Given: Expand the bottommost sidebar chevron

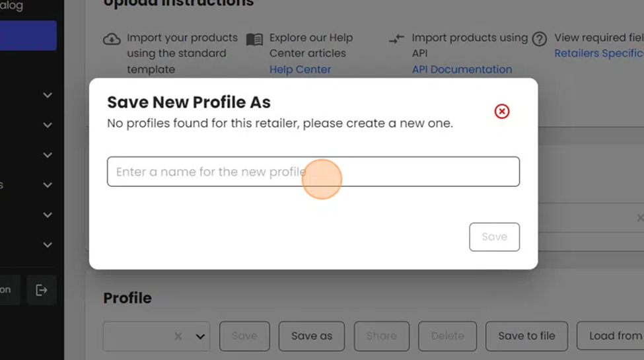Looking at the screenshot, I should pyautogui.click(x=48, y=245).
